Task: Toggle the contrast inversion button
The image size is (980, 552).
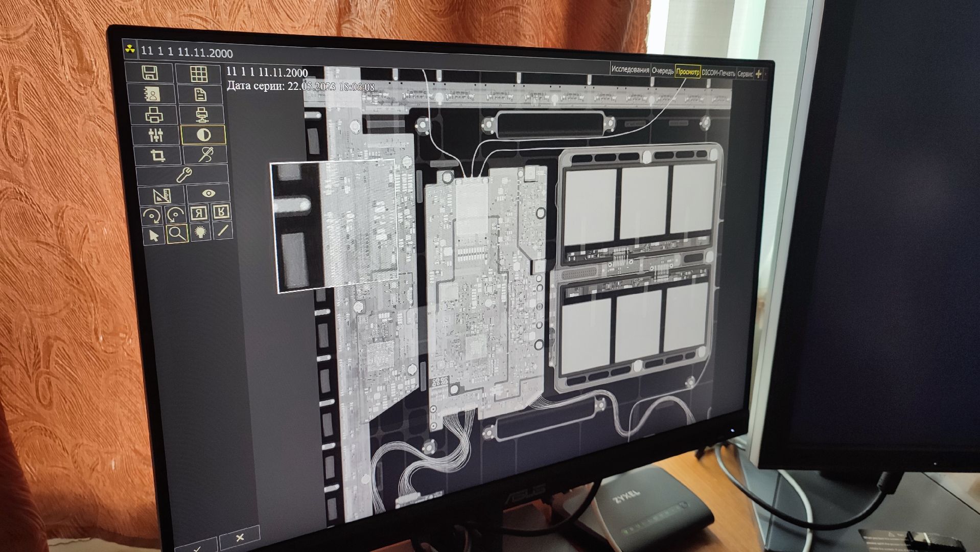Action: coord(203,135)
